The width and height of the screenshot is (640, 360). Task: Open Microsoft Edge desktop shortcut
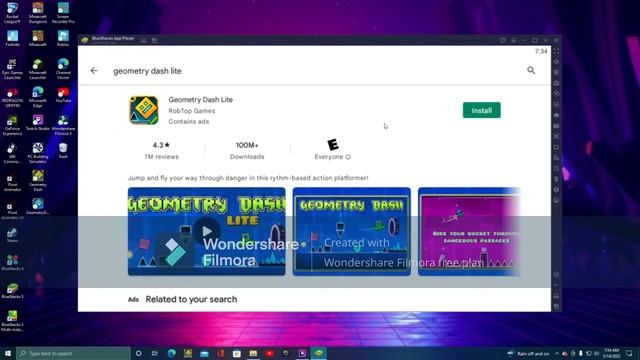(x=38, y=97)
